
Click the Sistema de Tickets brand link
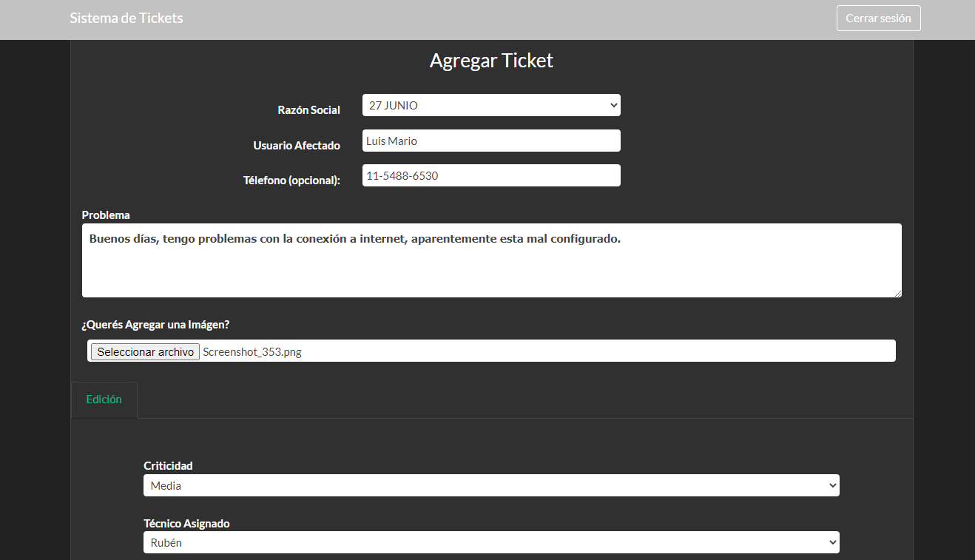tap(126, 18)
